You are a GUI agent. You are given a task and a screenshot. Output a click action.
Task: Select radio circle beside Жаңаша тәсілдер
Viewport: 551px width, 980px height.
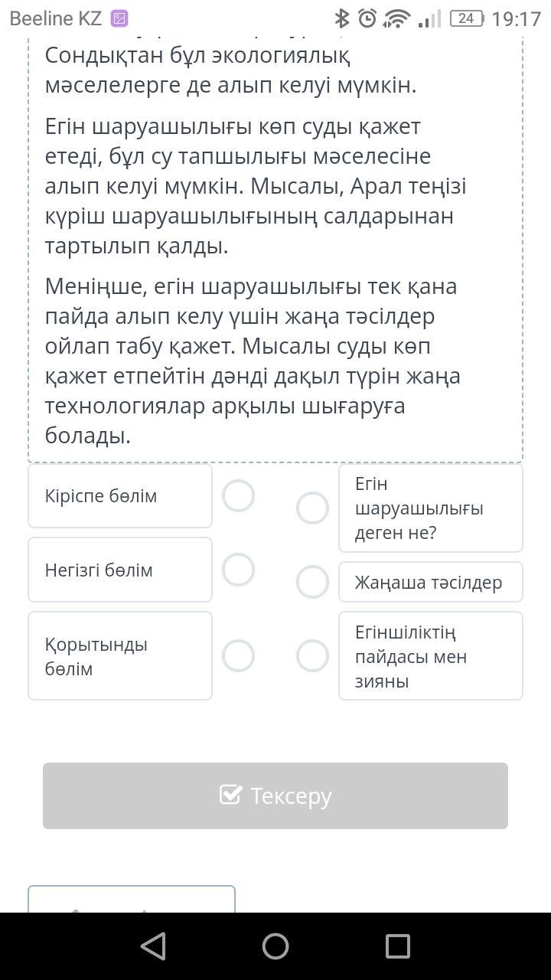click(312, 582)
